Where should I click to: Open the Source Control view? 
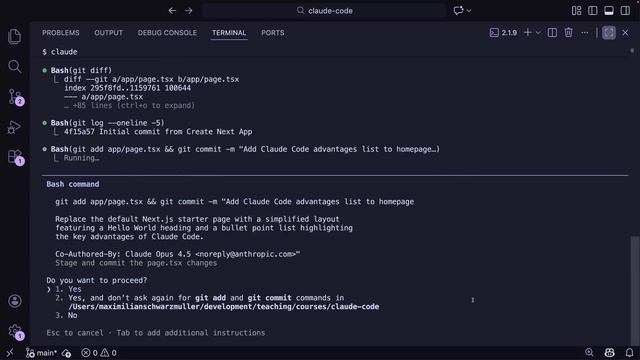pyautogui.click(x=16, y=97)
